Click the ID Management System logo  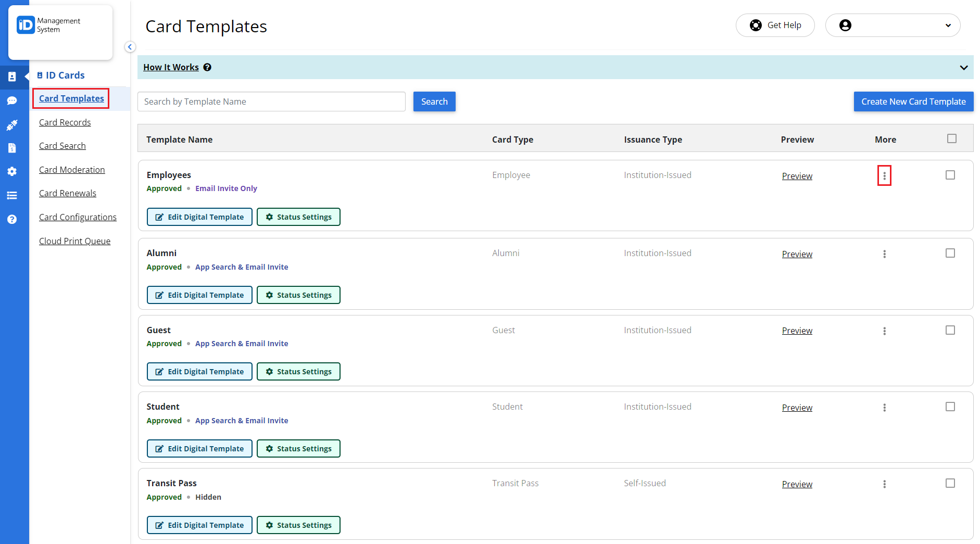pos(48,25)
